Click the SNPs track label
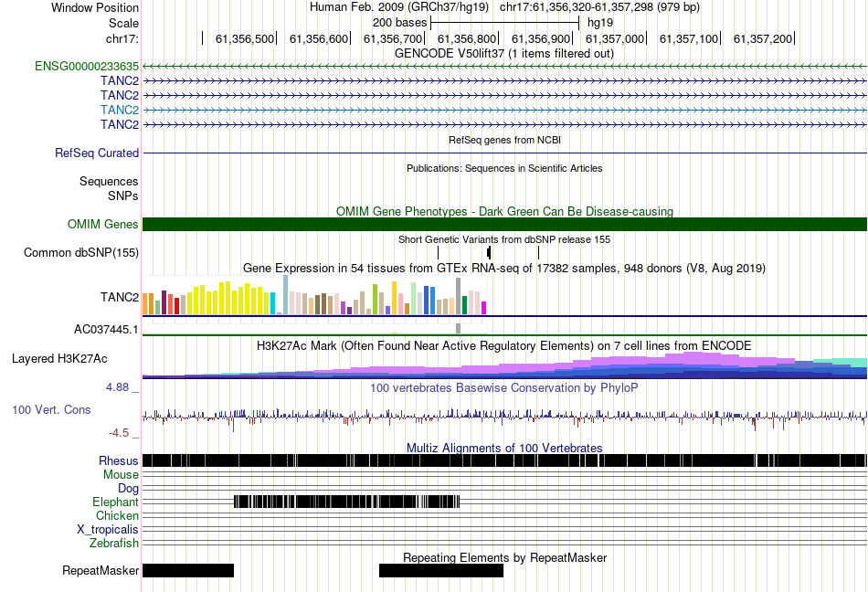The image size is (868, 592). [123, 196]
